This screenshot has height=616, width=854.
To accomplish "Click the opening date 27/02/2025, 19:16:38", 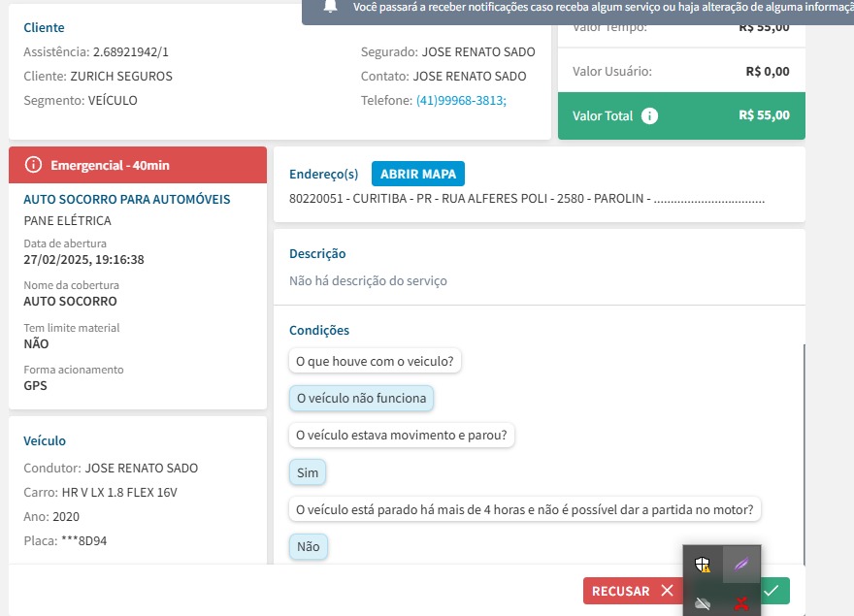I will tap(83, 260).
